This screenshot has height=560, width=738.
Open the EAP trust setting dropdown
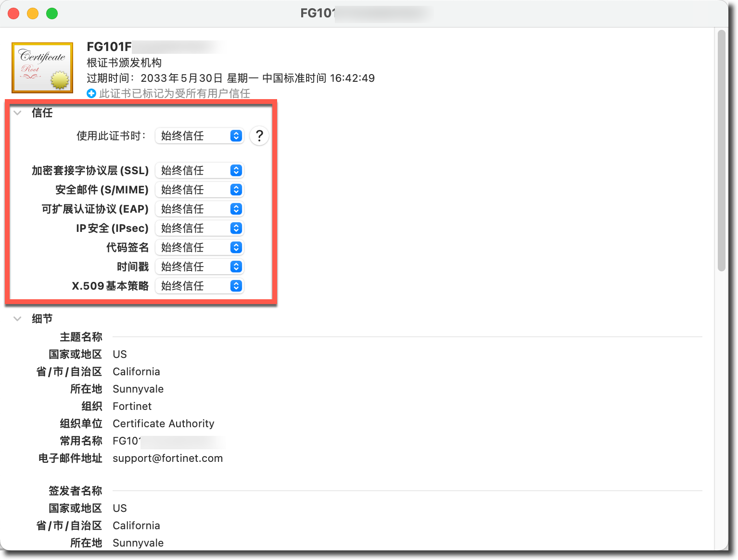point(199,209)
